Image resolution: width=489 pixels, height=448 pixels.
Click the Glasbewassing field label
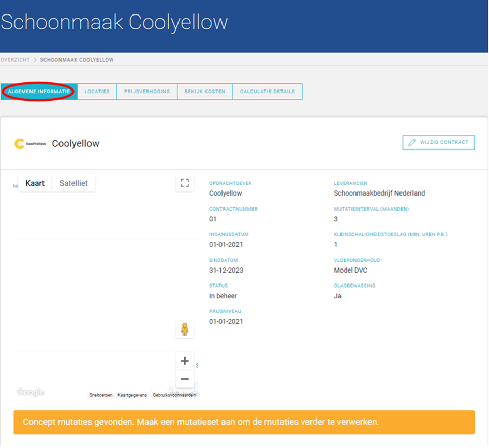354,286
